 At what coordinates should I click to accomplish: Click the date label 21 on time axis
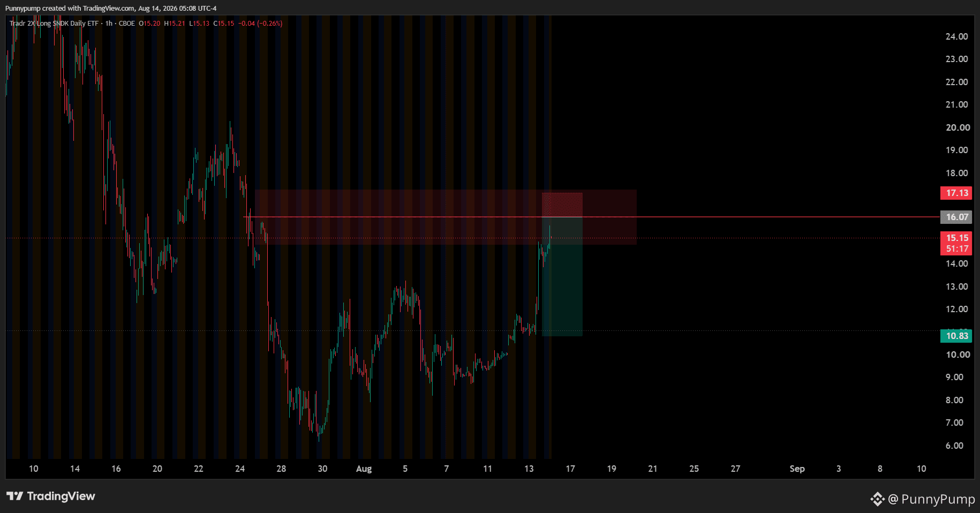pos(653,469)
